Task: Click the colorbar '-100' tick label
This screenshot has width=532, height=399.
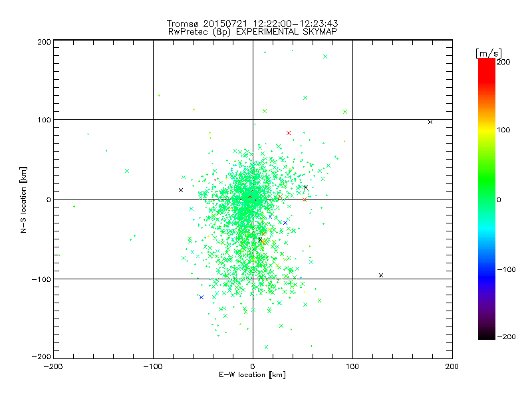Action: click(x=506, y=270)
